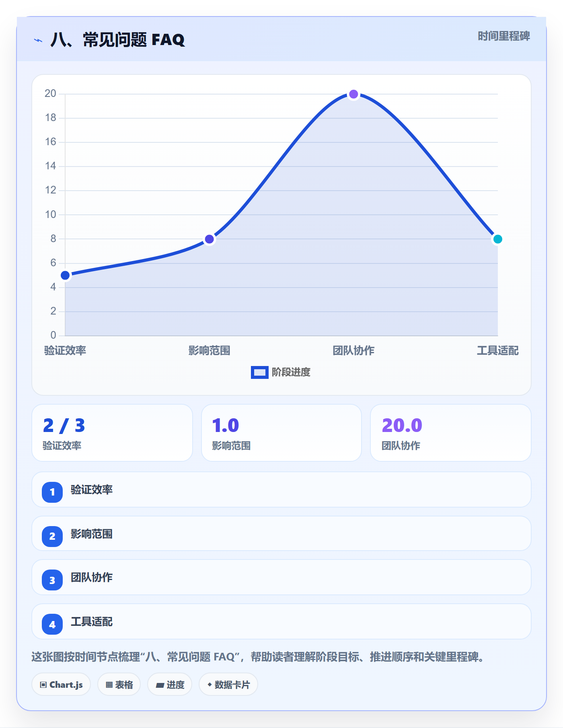Open the 1.0 影响范围 stat card
Screen dimensions: 563x728
(281, 433)
